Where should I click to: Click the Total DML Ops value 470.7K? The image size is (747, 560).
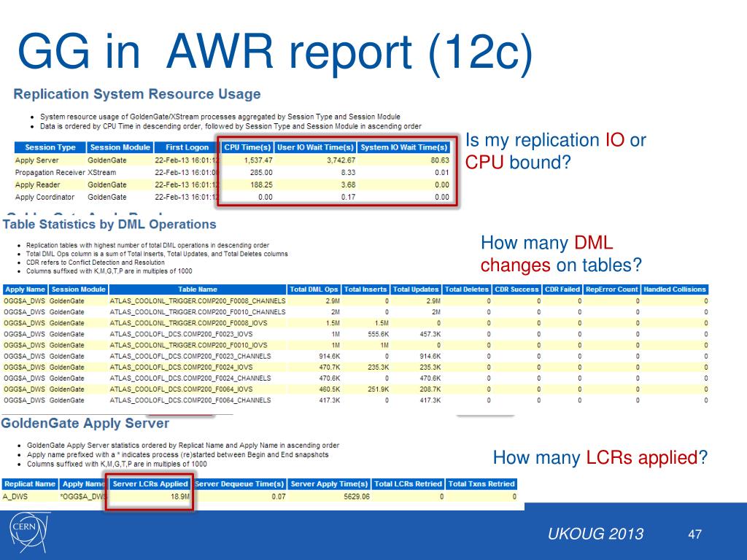click(329, 367)
